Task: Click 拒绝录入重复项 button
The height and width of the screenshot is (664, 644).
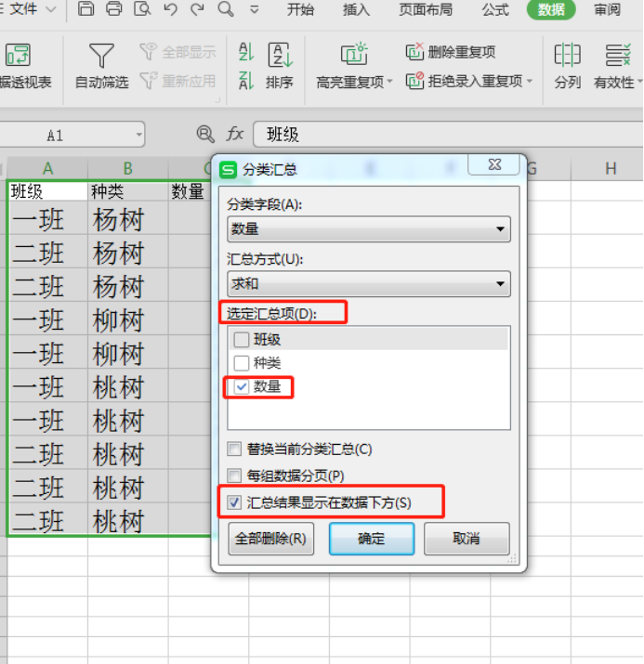Action: [x=464, y=81]
